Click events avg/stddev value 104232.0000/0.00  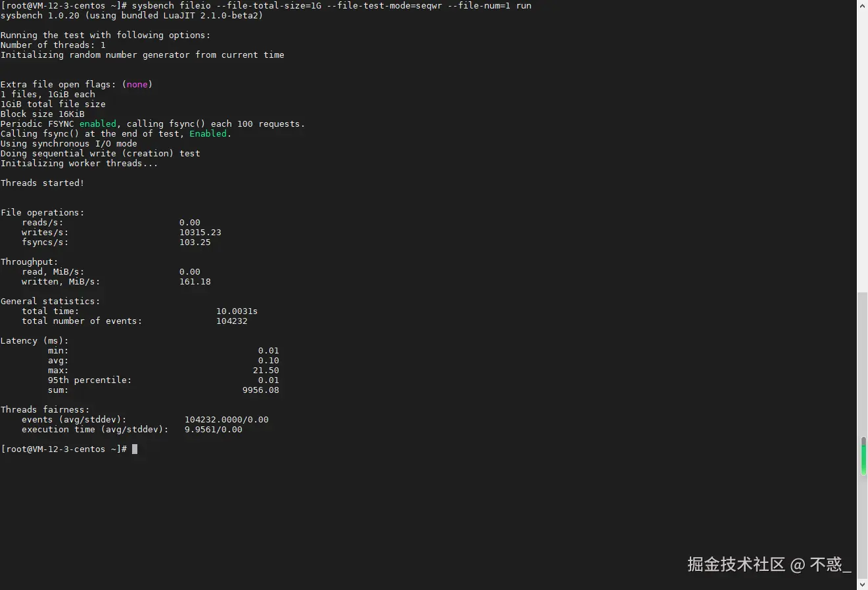(227, 419)
